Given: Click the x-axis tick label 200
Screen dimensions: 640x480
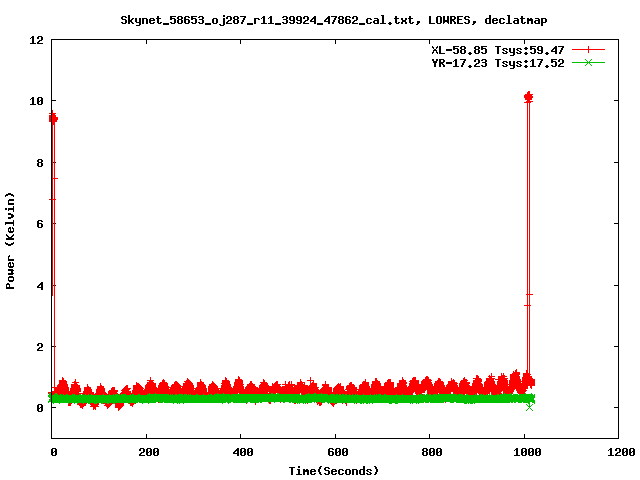Looking at the screenshot, I should (148, 452).
